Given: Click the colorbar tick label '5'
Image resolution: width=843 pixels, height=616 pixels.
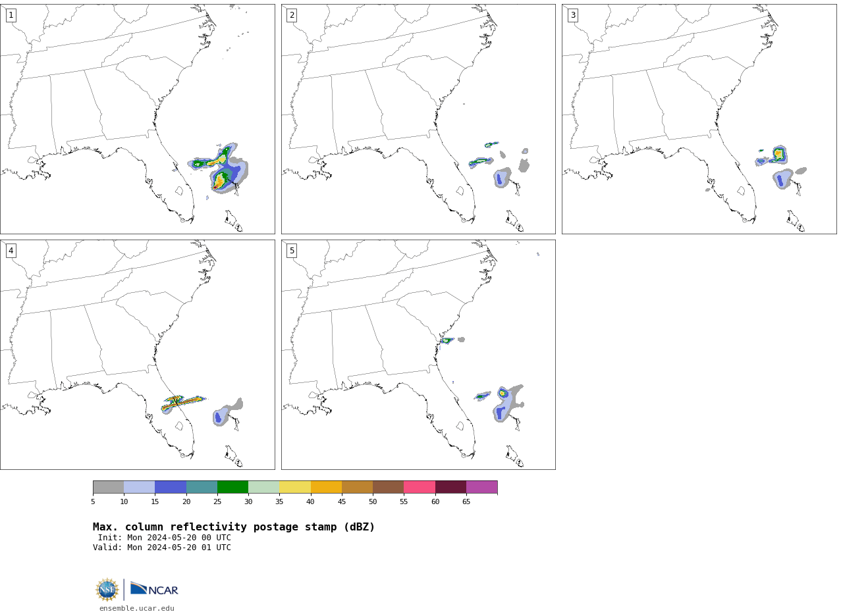Looking at the screenshot, I should tap(93, 502).
